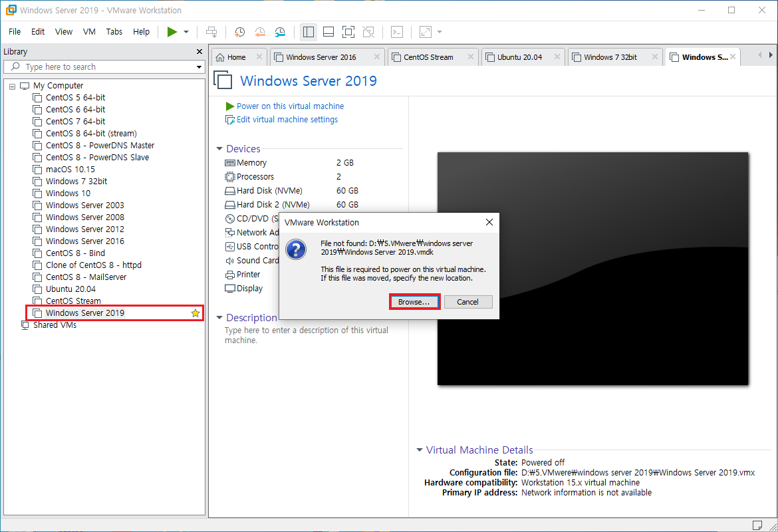Collapse Virtual Machine Details section
The width and height of the screenshot is (778, 532).
(x=420, y=450)
